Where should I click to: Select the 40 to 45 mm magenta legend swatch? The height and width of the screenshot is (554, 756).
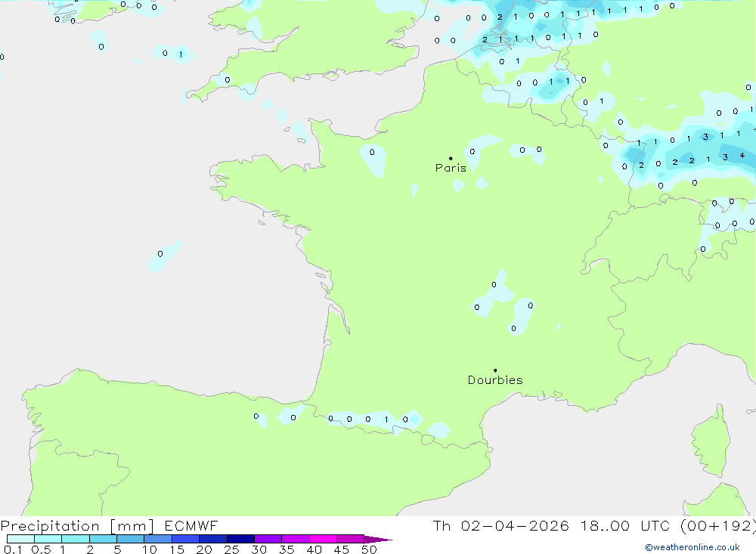coord(323,539)
